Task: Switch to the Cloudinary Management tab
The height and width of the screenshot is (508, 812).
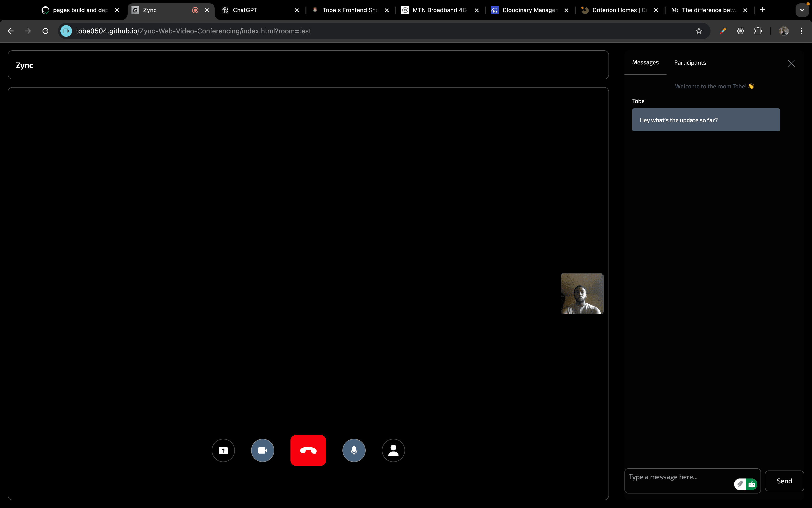Action: pyautogui.click(x=530, y=10)
